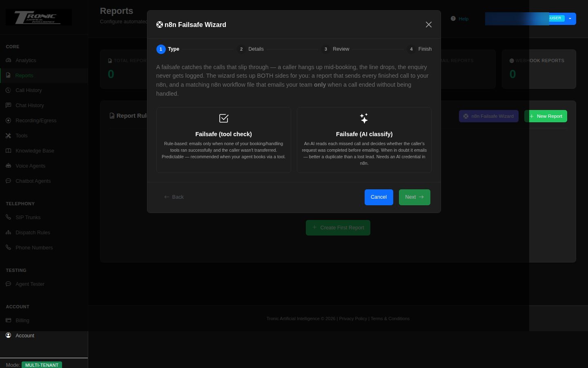This screenshot has width=588, height=368.
Task: Select the Failsafe (tool check) option card
Action: tap(223, 140)
